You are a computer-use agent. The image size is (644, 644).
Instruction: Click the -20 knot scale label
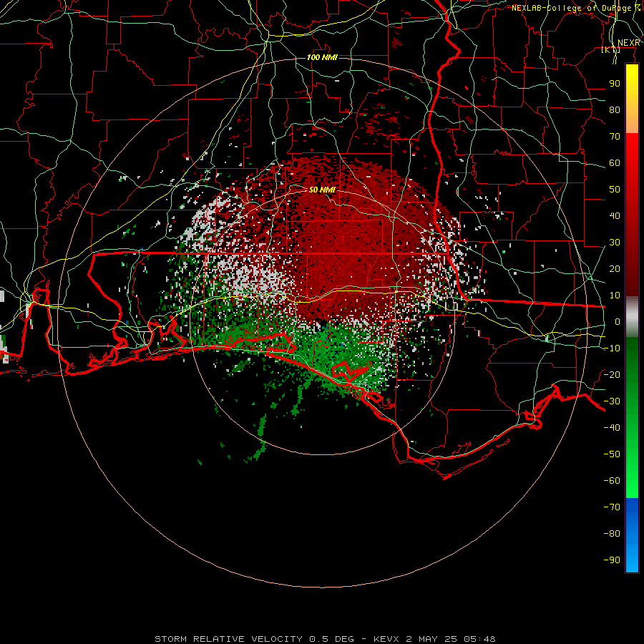tap(612, 374)
